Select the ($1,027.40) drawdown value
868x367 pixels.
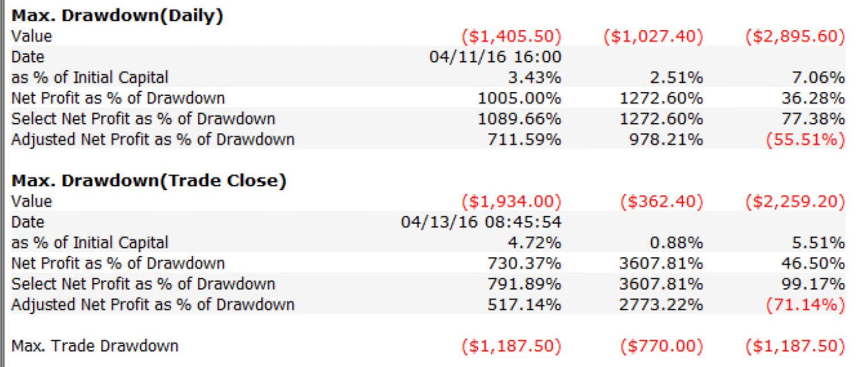pos(653,37)
